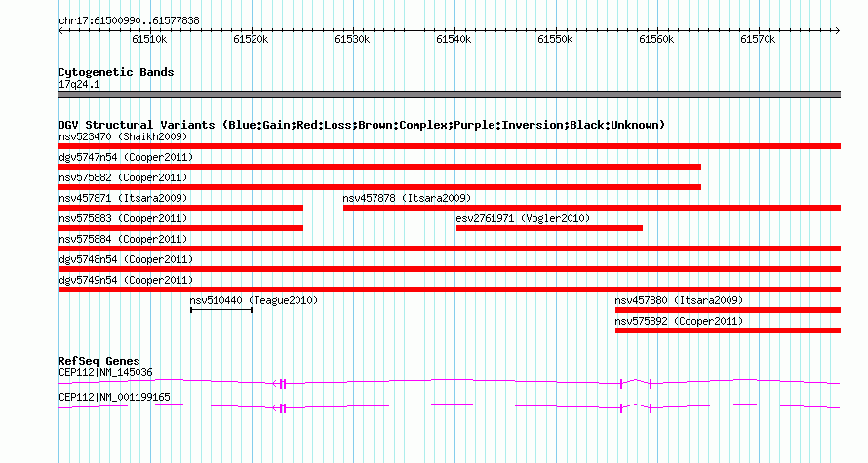The image size is (868, 463).
Task: Select red bar under dgv5749n54
Action: [x=450, y=289]
